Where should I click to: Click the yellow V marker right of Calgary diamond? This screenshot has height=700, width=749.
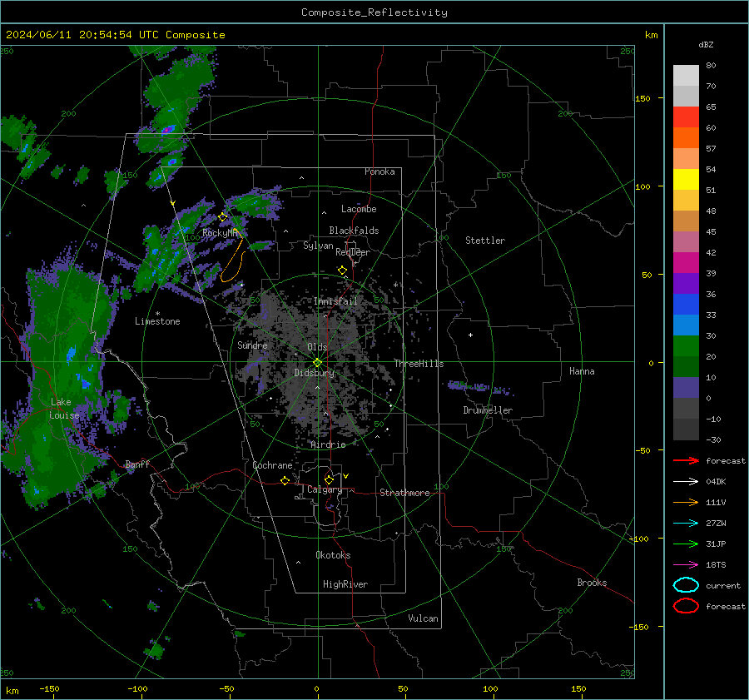tap(345, 476)
